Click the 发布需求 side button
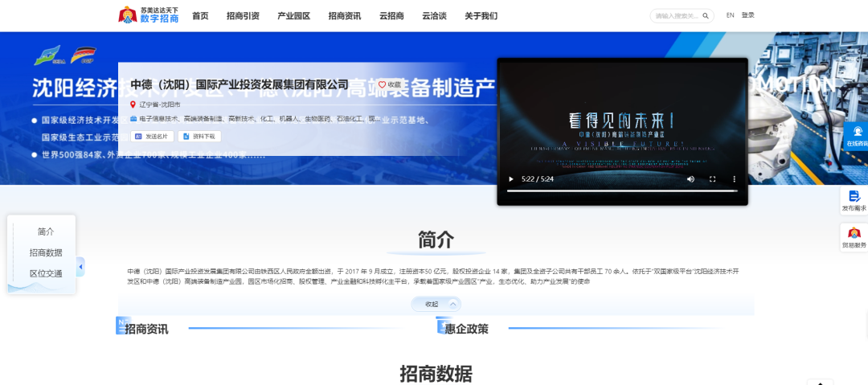This screenshot has height=385, width=868. pos(854,200)
